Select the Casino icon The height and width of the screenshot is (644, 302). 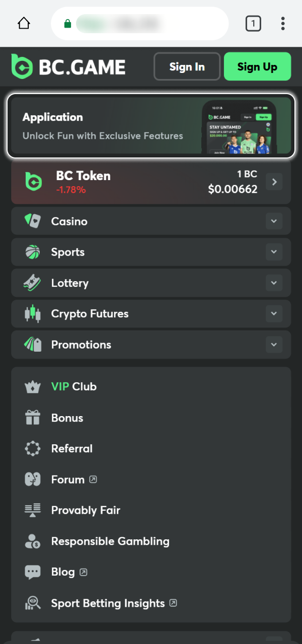[x=32, y=221]
